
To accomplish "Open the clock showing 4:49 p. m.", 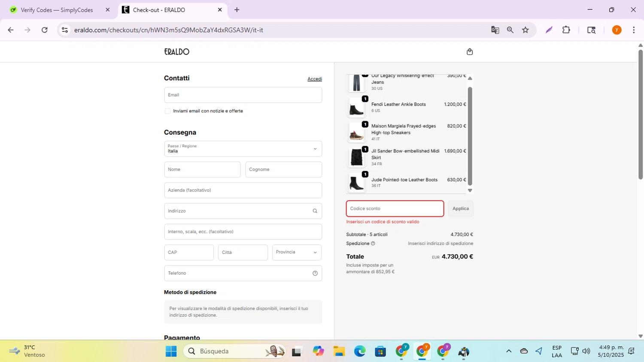I will click(x=611, y=351).
